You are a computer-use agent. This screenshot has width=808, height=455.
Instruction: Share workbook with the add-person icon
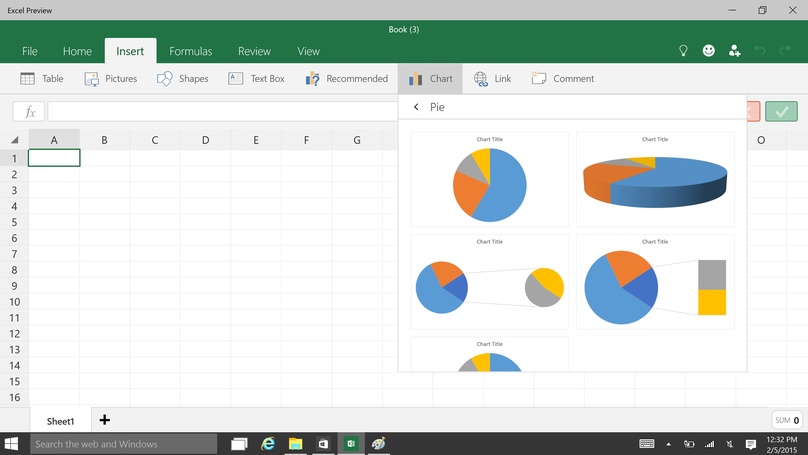pyautogui.click(x=734, y=50)
